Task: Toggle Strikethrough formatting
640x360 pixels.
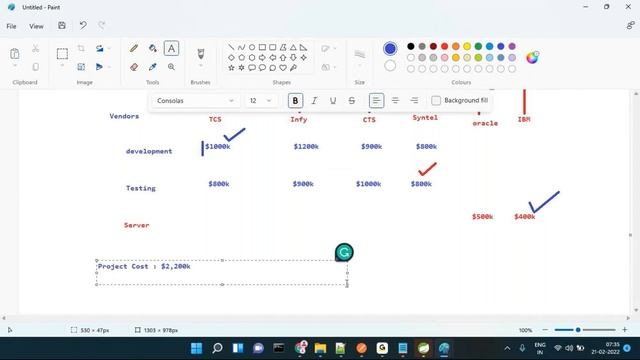Action: [x=351, y=100]
